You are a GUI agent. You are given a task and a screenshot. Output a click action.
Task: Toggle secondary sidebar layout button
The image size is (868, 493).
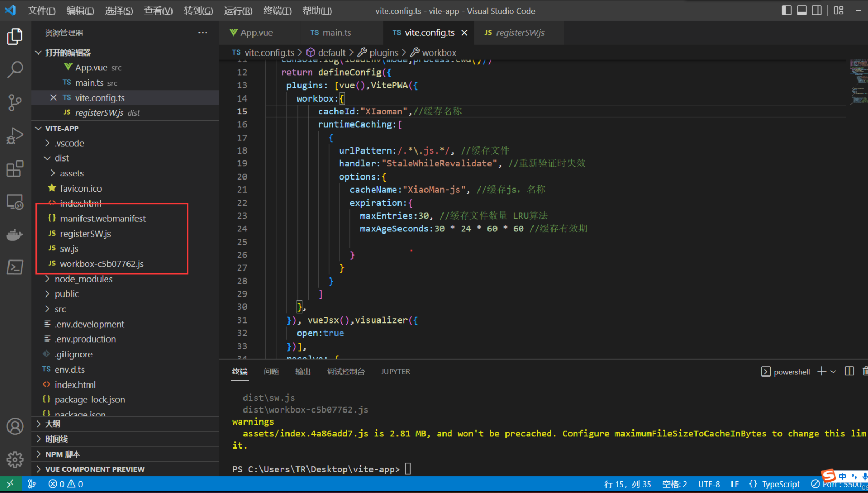tap(817, 11)
